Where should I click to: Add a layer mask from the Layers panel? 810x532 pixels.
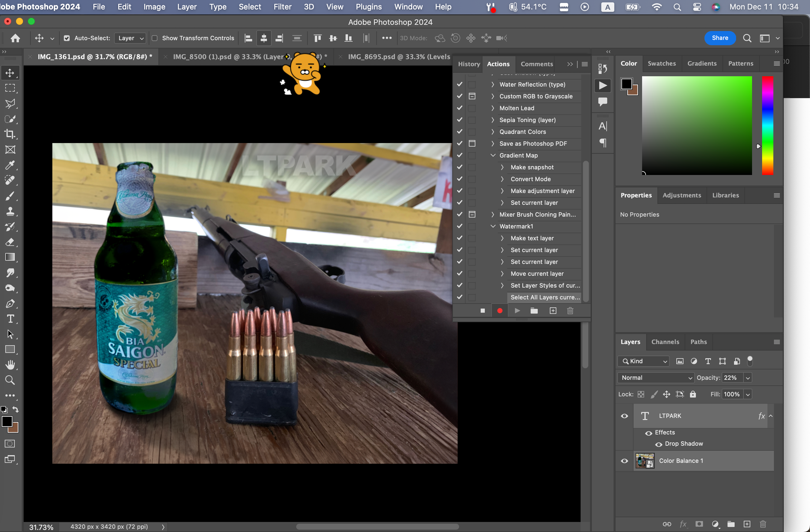pyautogui.click(x=699, y=524)
